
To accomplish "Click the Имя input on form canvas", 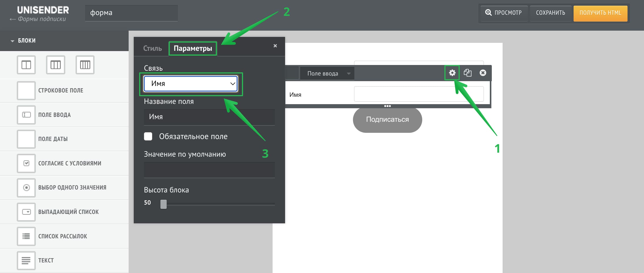I will click(419, 94).
